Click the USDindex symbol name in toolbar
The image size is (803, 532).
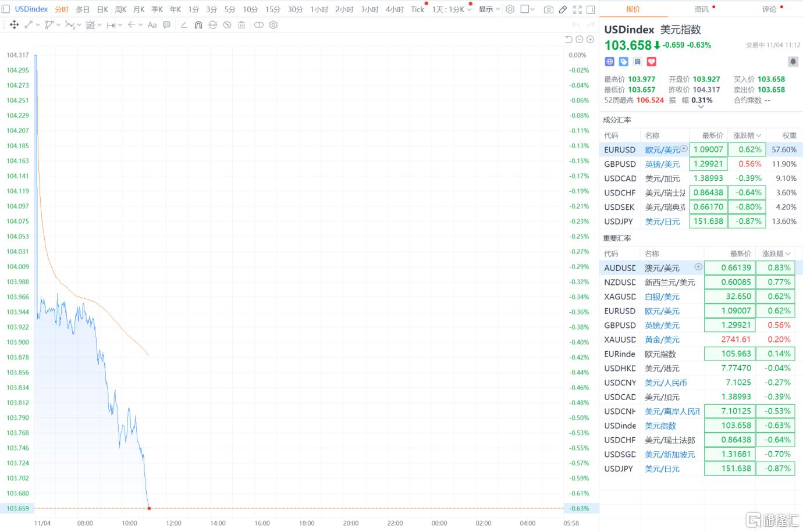click(x=31, y=9)
